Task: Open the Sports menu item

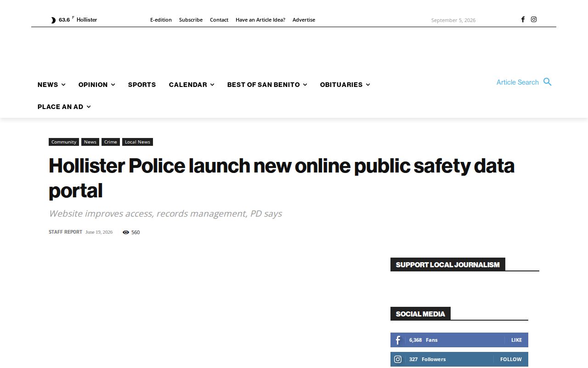Action: pos(142,85)
